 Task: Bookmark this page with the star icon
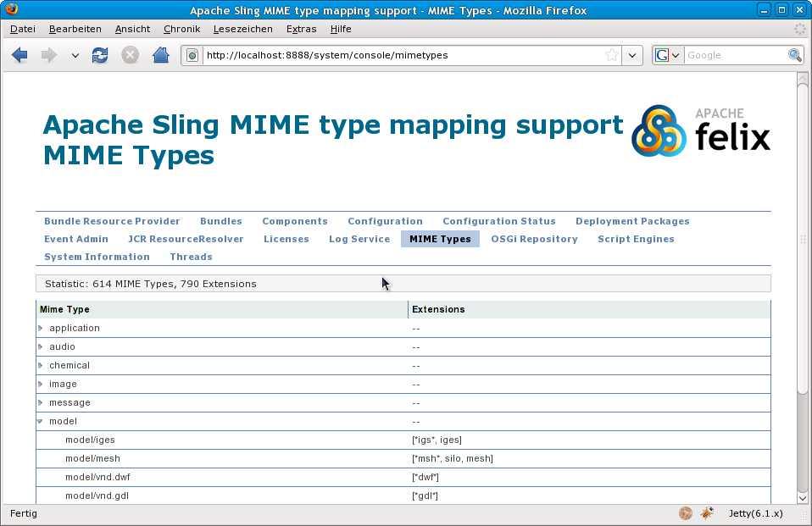tap(612, 55)
